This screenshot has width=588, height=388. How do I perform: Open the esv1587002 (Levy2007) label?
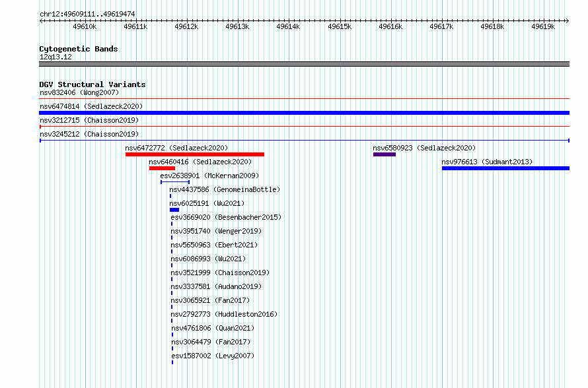[x=213, y=356]
